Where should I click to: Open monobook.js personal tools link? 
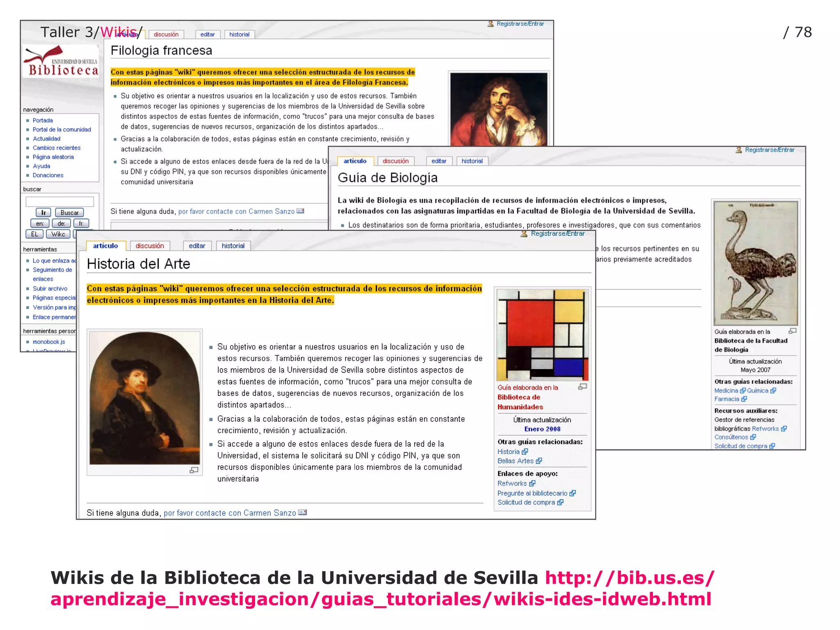pyautogui.click(x=49, y=342)
